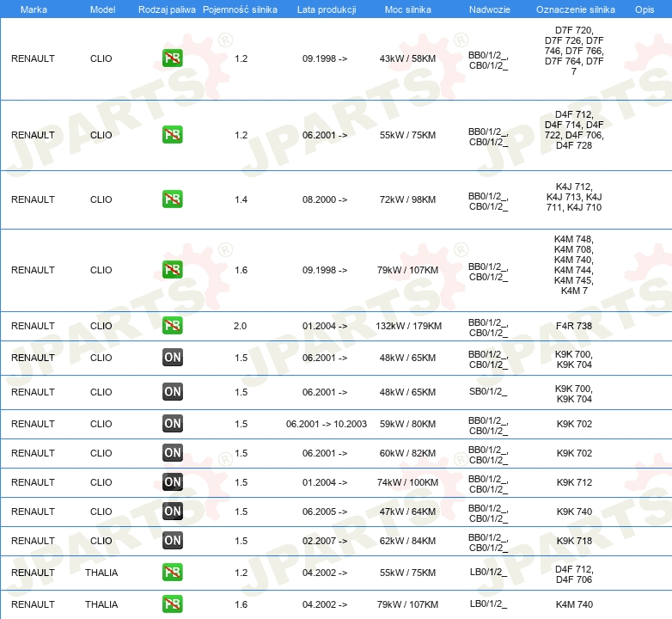The height and width of the screenshot is (619, 672).
Task: Click the petrol icon for Clio 1.6 79kW
Action: click(173, 270)
